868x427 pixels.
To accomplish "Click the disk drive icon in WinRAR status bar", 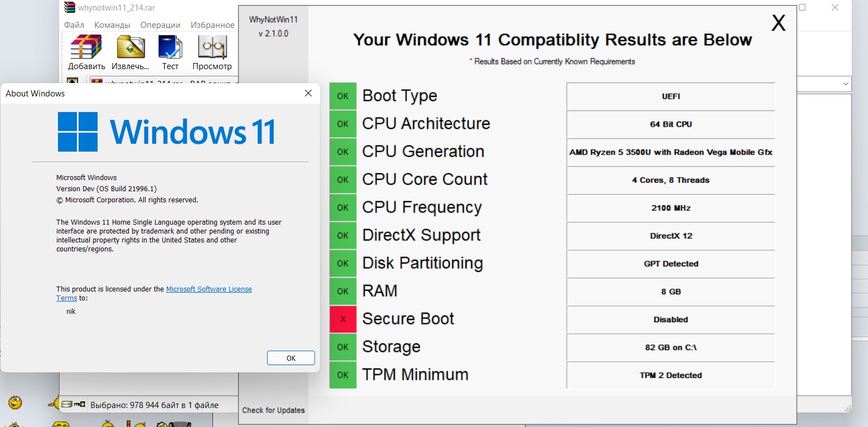I will point(67,405).
